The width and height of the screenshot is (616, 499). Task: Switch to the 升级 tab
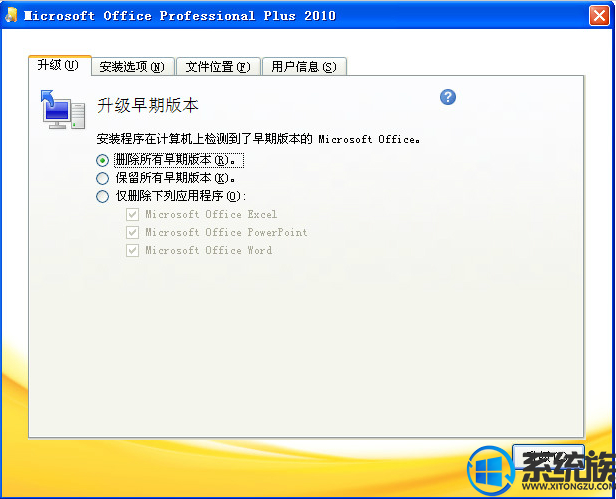point(60,65)
